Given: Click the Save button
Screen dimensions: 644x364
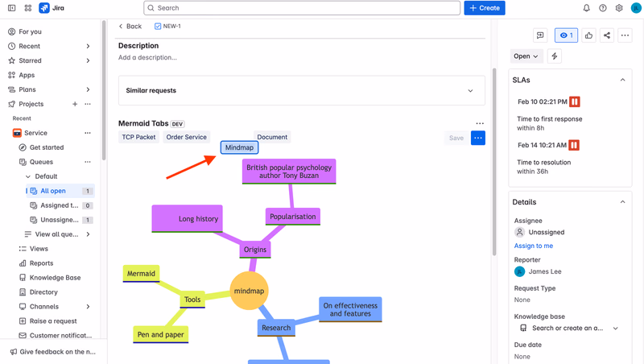Looking at the screenshot, I should click(x=456, y=138).
